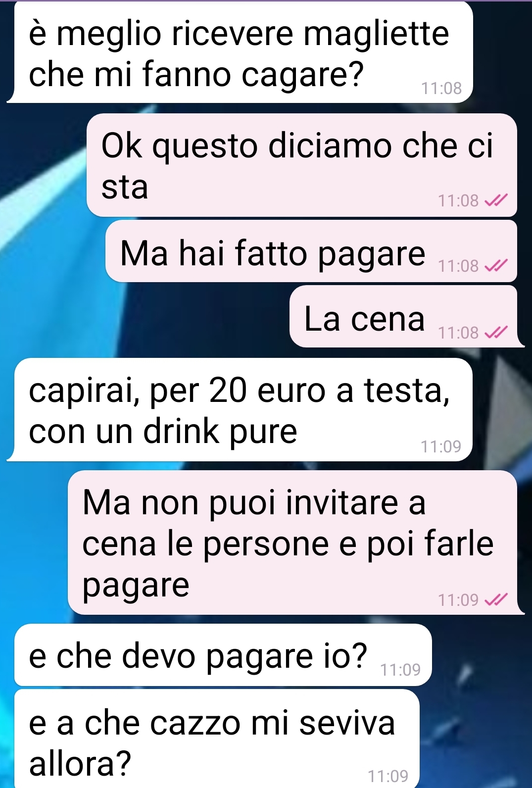Click the read checkmarks on 'Ma hai fatto pagare'
The height and width of the screenshot is (788, 532).
(x=495, y=266)
